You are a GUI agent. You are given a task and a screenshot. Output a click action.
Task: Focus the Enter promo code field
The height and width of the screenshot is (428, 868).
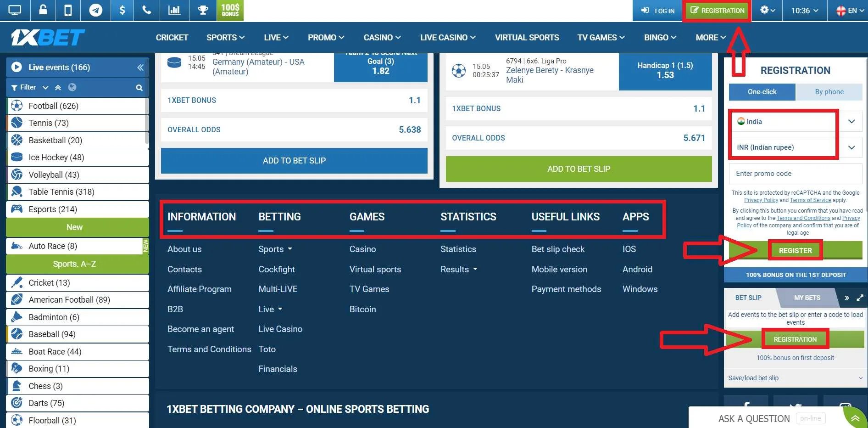(796, 174)
